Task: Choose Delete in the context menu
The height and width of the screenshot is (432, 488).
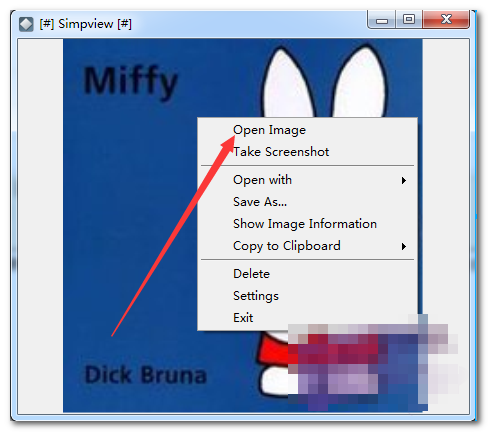Action: point(307,274)
